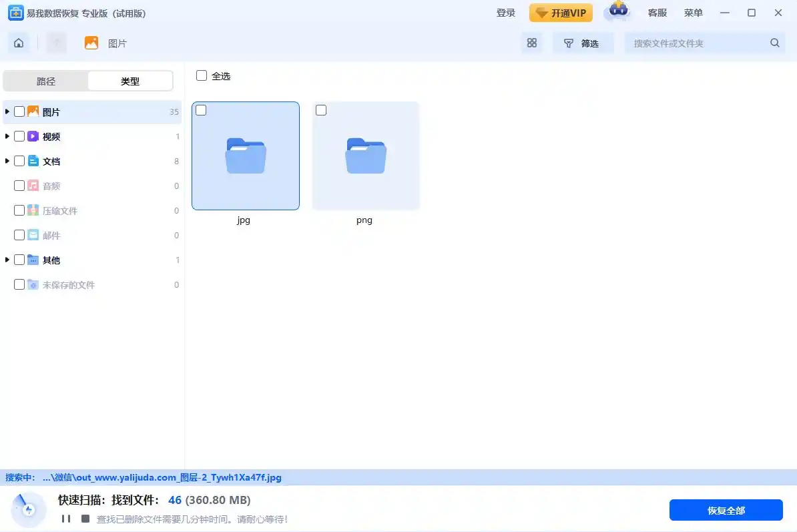Click the home icon to return to start
Image resolution: width=797 pixels, height=532 pixels.
click(19, 42)
